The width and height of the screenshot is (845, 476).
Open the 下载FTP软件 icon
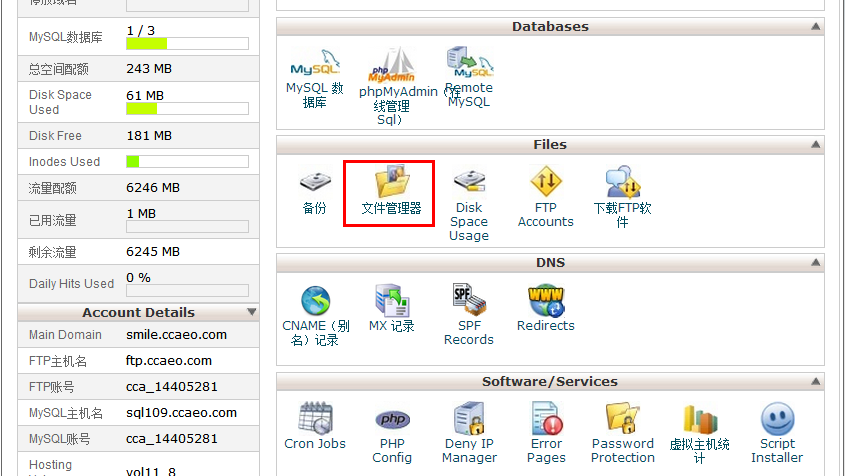(x=622, y=181)
